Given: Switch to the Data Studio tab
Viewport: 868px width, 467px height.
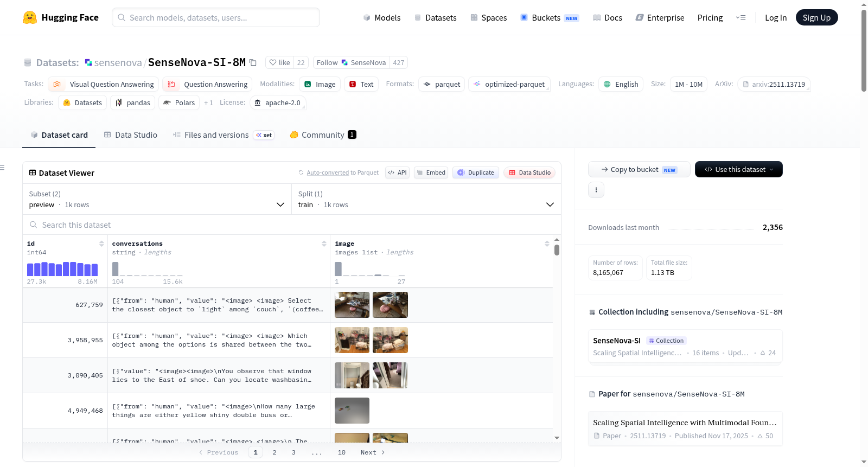Looking at the screenshot, I should pos(131,135).
